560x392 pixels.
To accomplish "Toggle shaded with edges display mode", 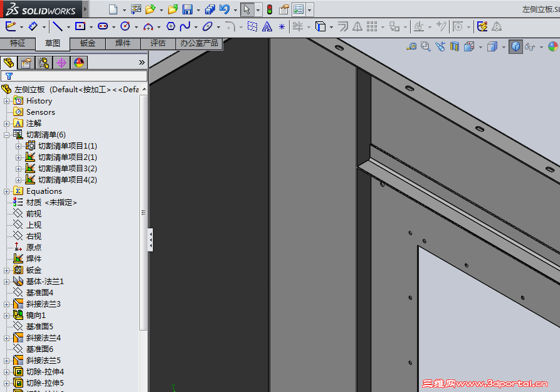I will click(515, 46).
